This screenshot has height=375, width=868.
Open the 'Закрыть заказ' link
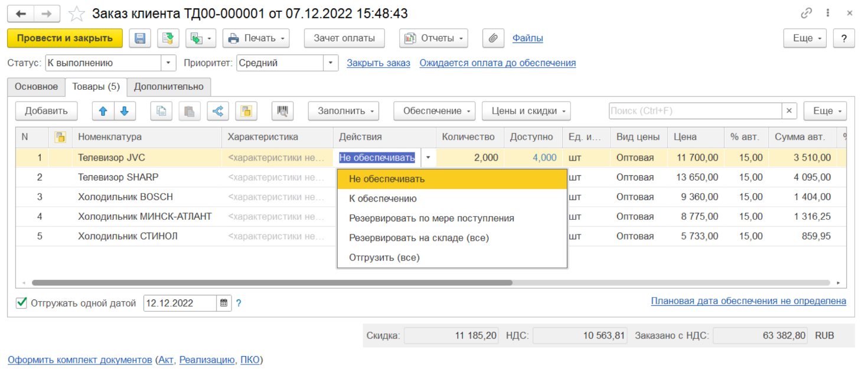pyautogui.click(x=378, y=63)
